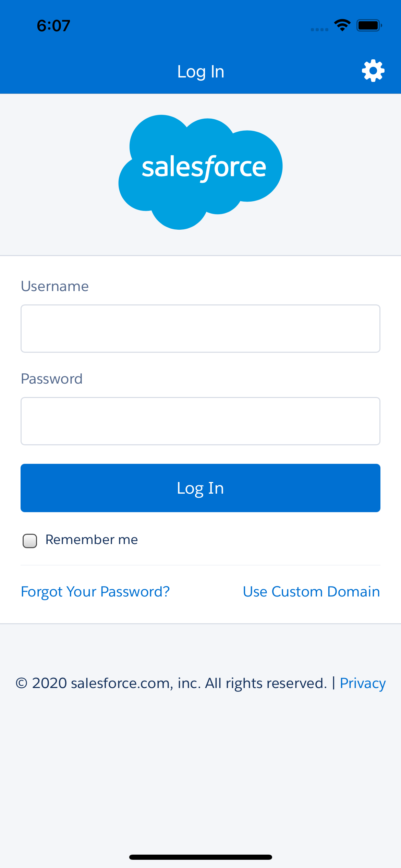401x868 pixels.
Task: Tap the 6:07 clock in status bar
Action: coord(53,26)
